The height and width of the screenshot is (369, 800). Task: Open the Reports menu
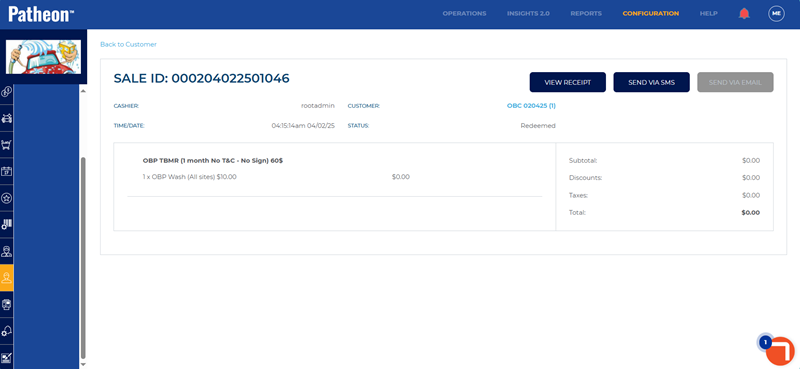pos(586,14)
